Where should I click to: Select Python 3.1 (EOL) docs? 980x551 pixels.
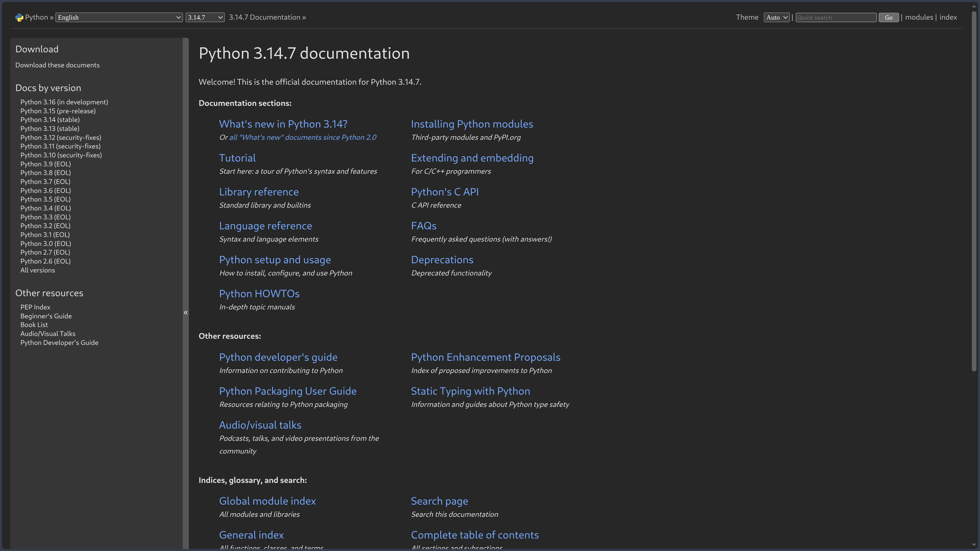(45, 235)
